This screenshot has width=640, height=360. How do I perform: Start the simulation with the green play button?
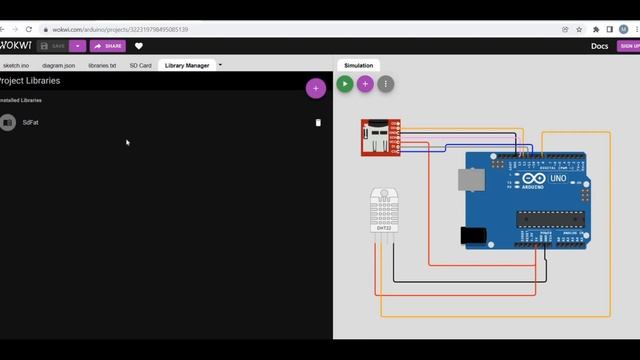[x=345, y=84]
